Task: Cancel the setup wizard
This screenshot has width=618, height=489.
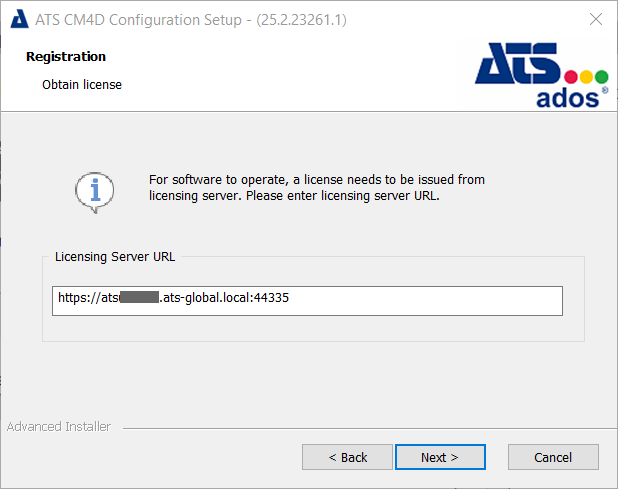Action: [553, 457]
